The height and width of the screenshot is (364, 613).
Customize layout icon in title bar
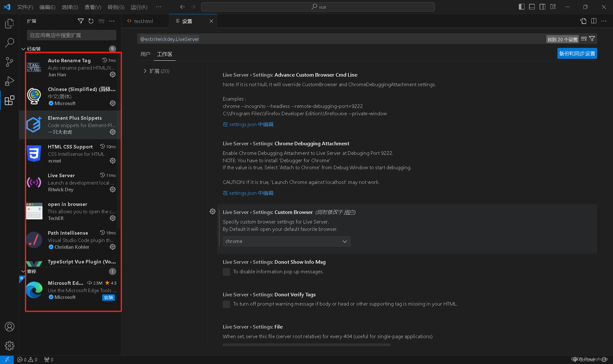tap(553, 7)
